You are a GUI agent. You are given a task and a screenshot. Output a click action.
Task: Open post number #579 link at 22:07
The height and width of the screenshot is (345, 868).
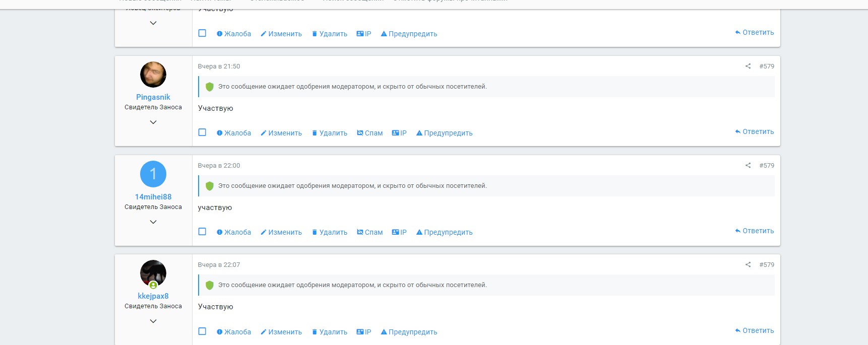click(x=767, y=264)
